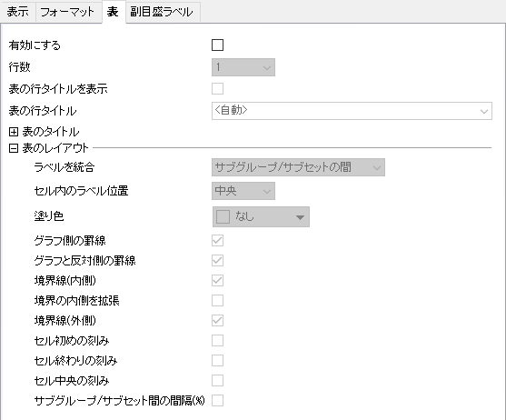
Task: Open 表の行タイトル <自動> combo box
Action: point(352,111)
